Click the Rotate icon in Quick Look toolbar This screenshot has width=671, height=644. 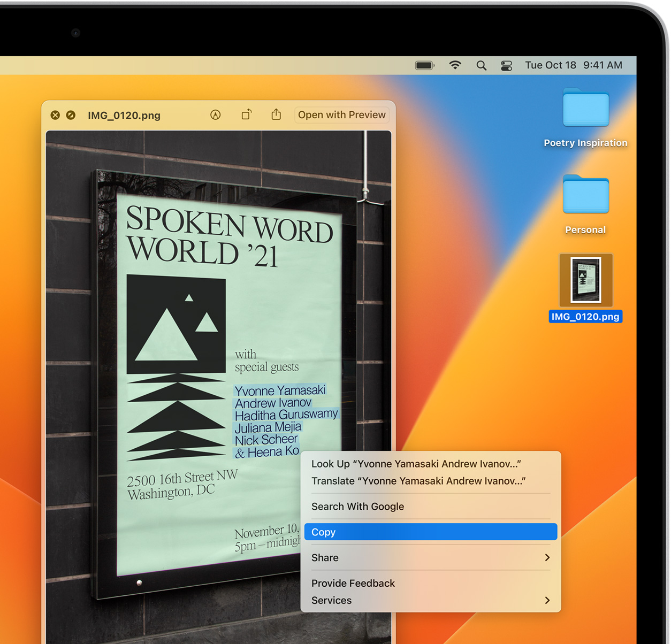pyautogui.click(x=246, y=115)
